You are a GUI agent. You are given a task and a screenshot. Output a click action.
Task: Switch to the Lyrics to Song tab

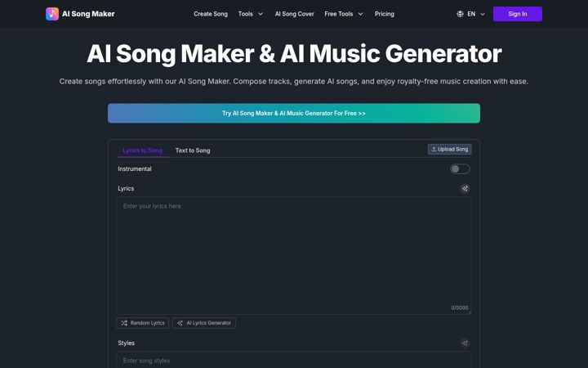click(142, 150)
